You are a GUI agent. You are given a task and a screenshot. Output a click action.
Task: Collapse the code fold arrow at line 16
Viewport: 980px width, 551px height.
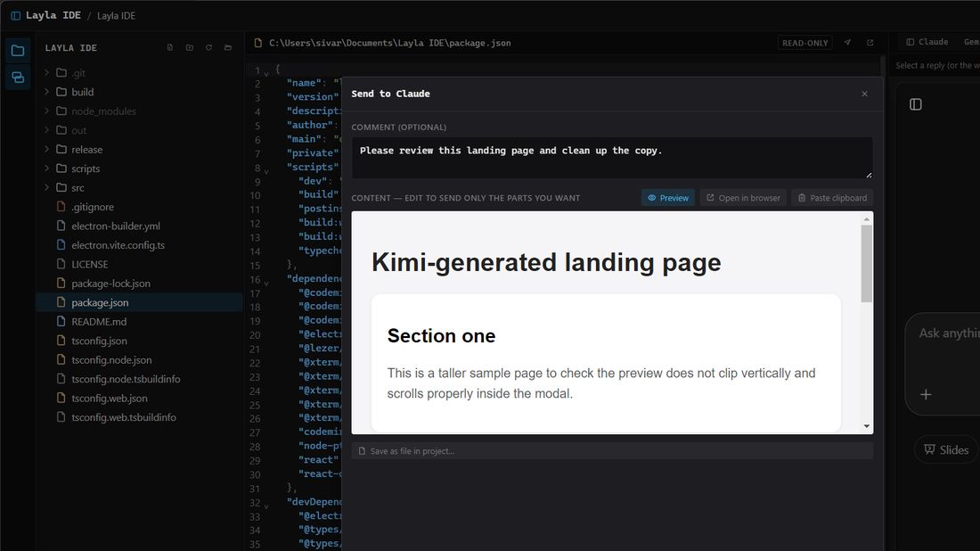click(266, 284)
